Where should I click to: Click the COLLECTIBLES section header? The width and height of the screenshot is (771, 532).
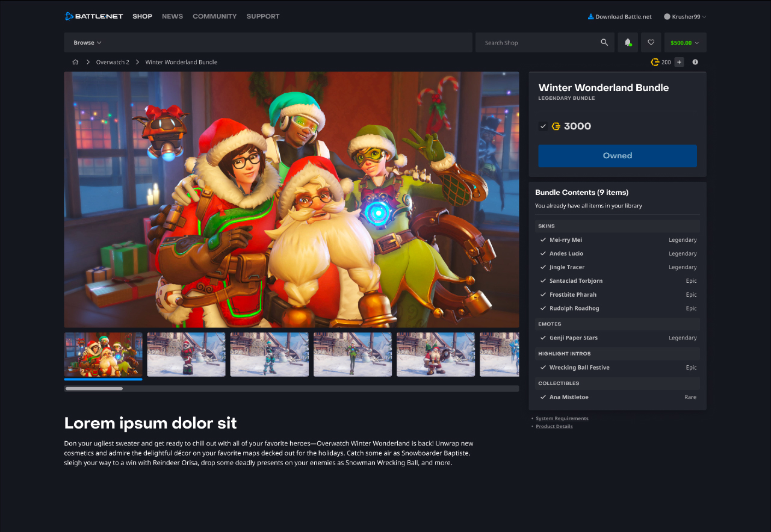click(618, 383)
